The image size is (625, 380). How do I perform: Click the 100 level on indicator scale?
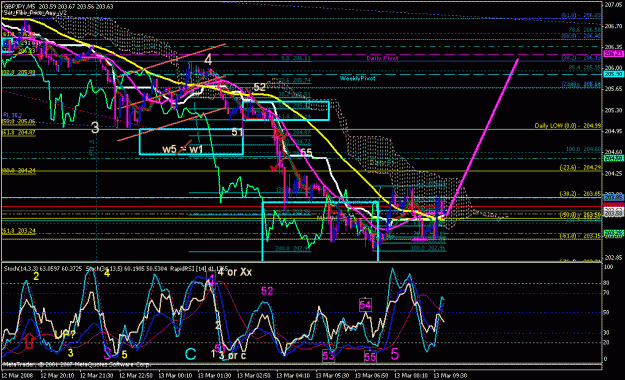point(609,267)
